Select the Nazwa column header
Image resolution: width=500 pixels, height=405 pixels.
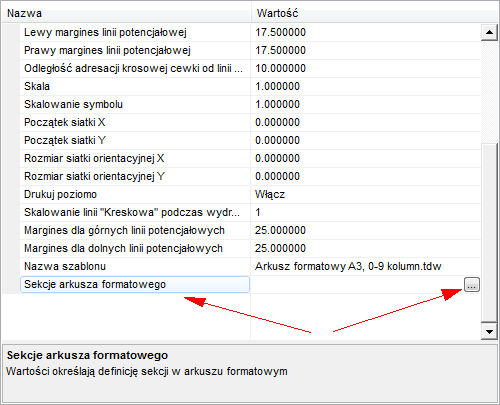pyautogui.click(x=126, y=14)
